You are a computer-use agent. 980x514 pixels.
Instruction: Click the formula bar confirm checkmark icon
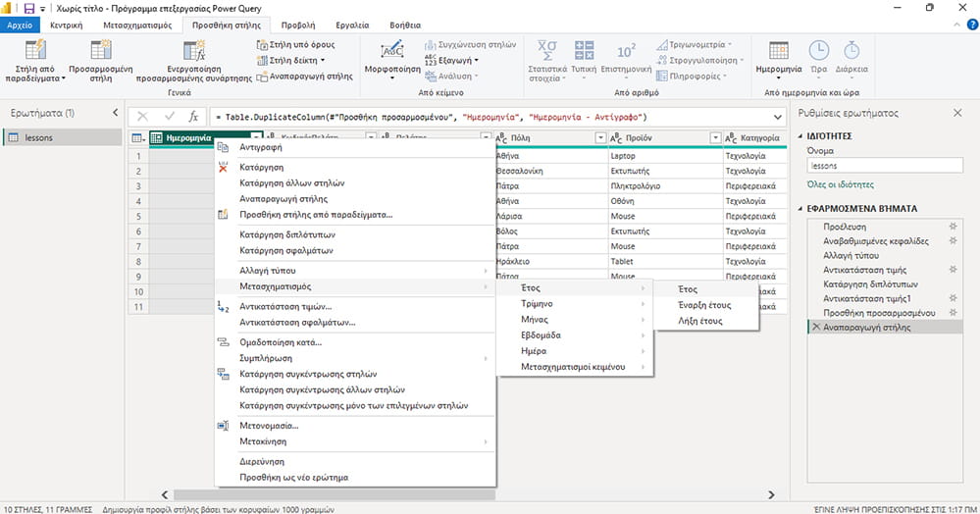[x=169, y=117]
